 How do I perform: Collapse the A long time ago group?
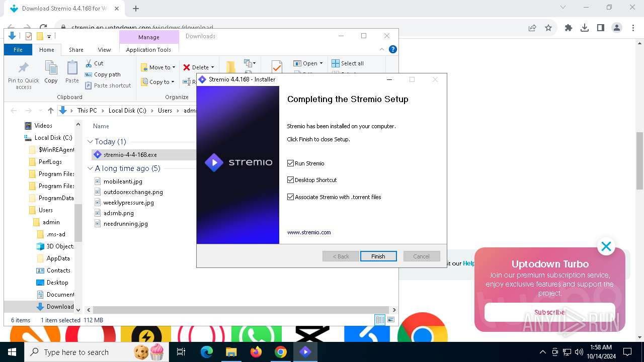[91, 168]
